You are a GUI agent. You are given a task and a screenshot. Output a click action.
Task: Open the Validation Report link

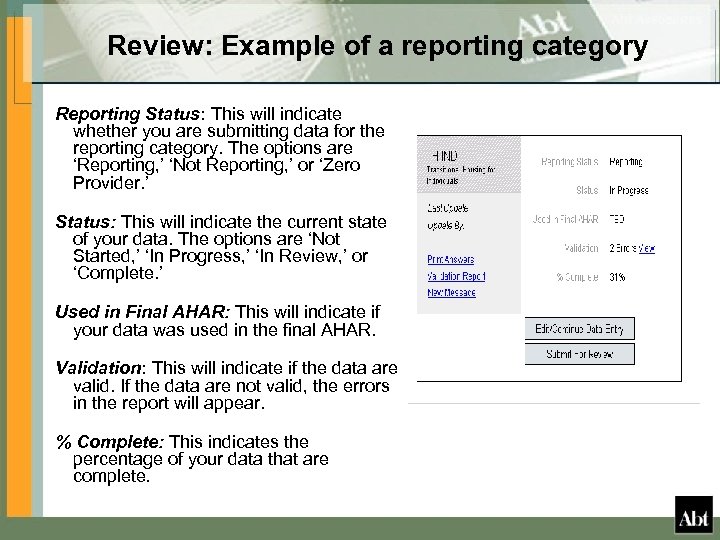click(x=456, y=276)
